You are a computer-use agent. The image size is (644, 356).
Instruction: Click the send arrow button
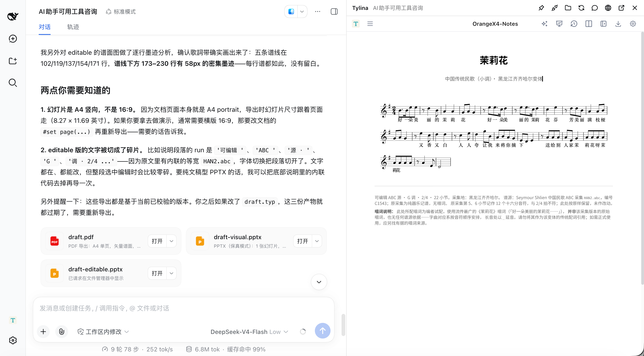(322, 331)
